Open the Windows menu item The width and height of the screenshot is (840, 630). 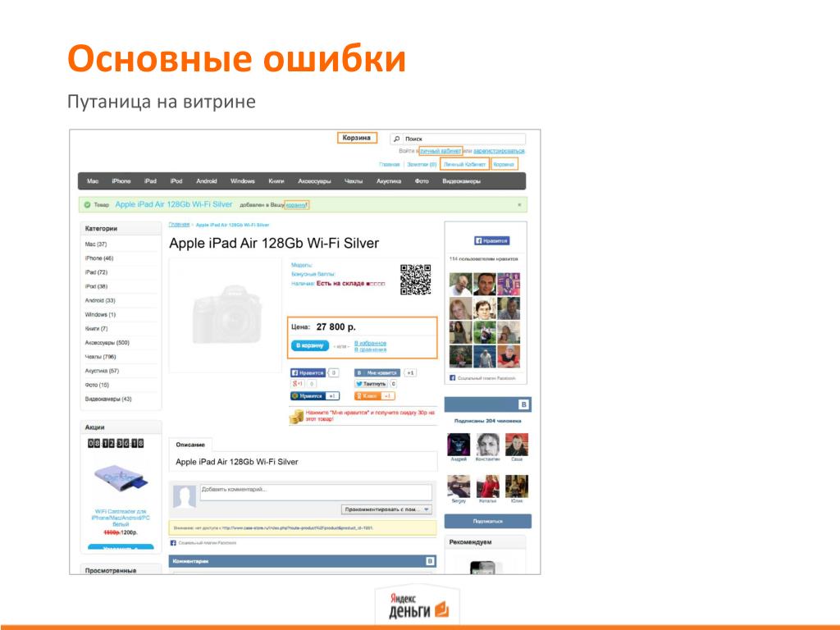tap(243, 181)
